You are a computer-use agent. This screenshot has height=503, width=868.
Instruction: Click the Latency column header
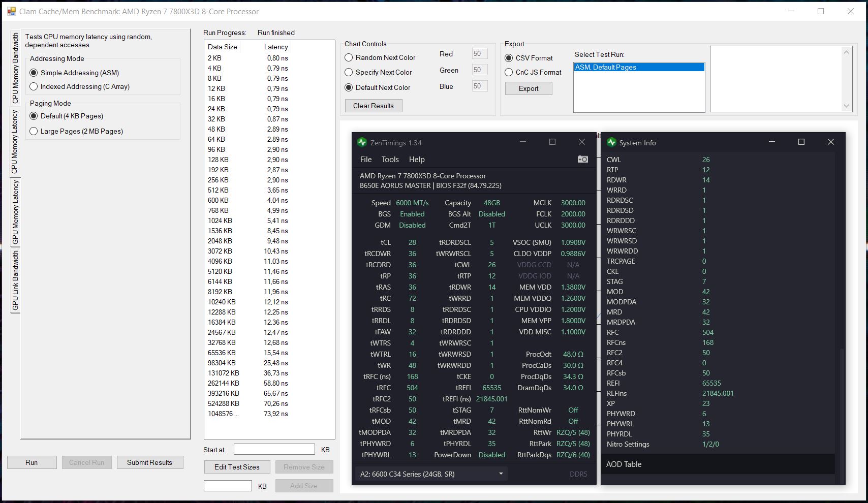[276, 47]
